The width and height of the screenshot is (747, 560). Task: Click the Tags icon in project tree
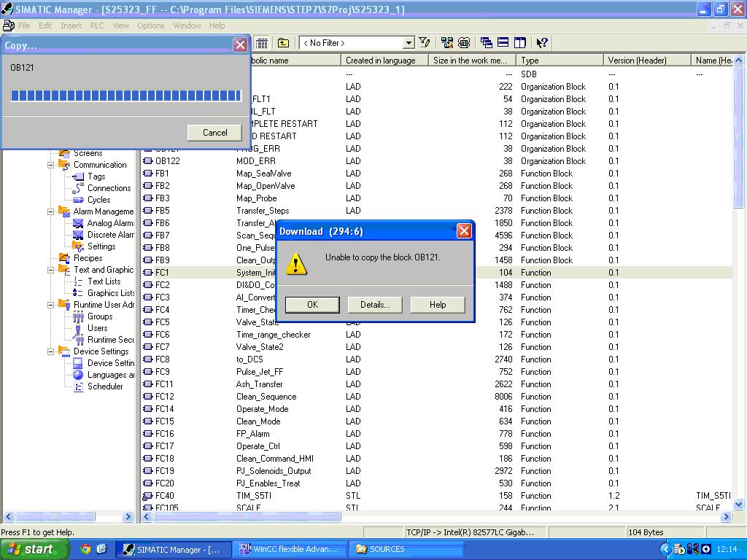78,176
